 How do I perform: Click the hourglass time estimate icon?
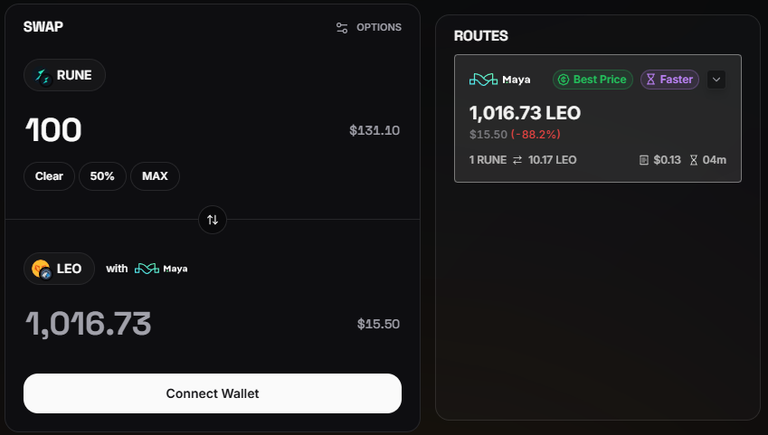(694, 160)
